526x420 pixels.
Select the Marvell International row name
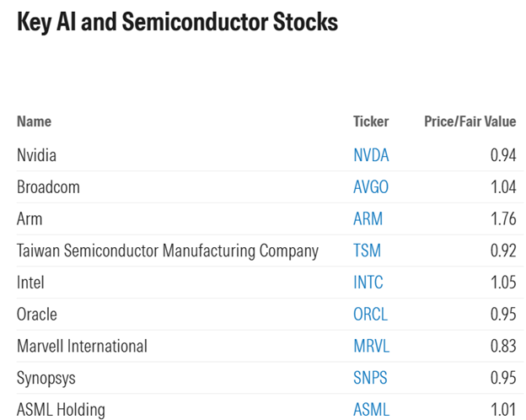click(82, 347)
